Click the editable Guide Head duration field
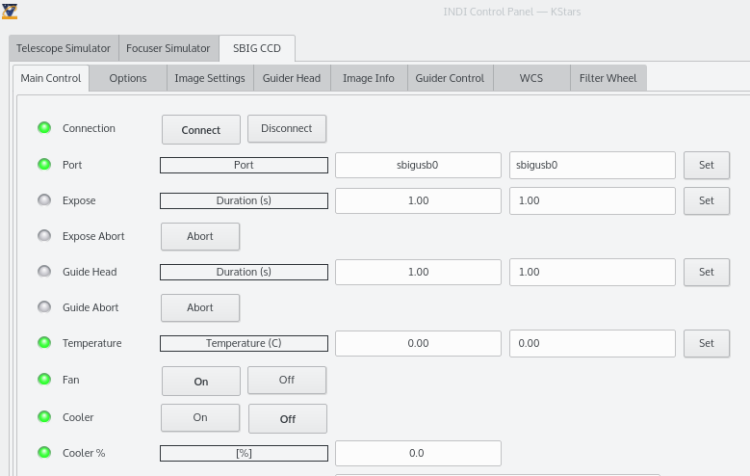 click(592, 272)
